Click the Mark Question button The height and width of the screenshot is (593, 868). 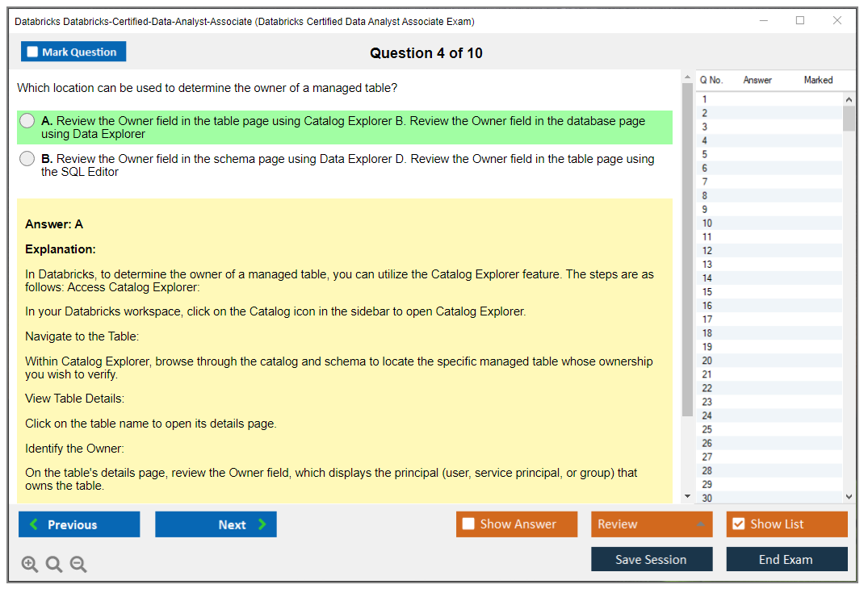(x=73, y=51)
